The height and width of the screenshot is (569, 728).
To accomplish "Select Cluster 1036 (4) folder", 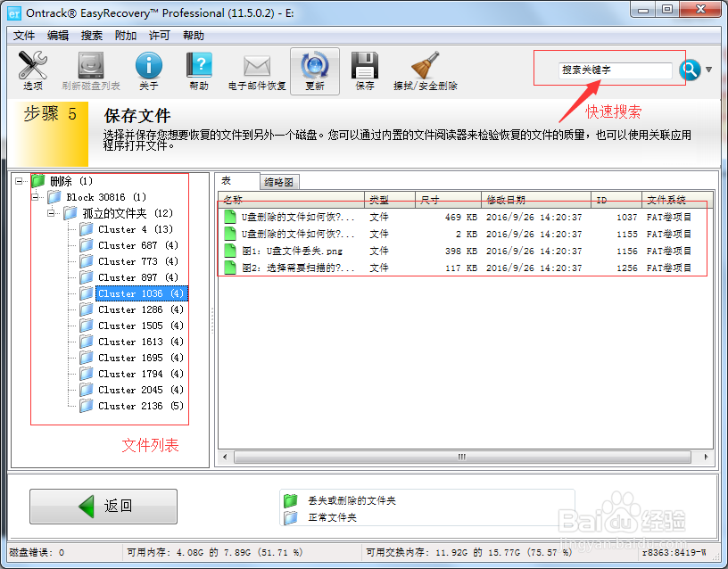I will coord(133,293).
